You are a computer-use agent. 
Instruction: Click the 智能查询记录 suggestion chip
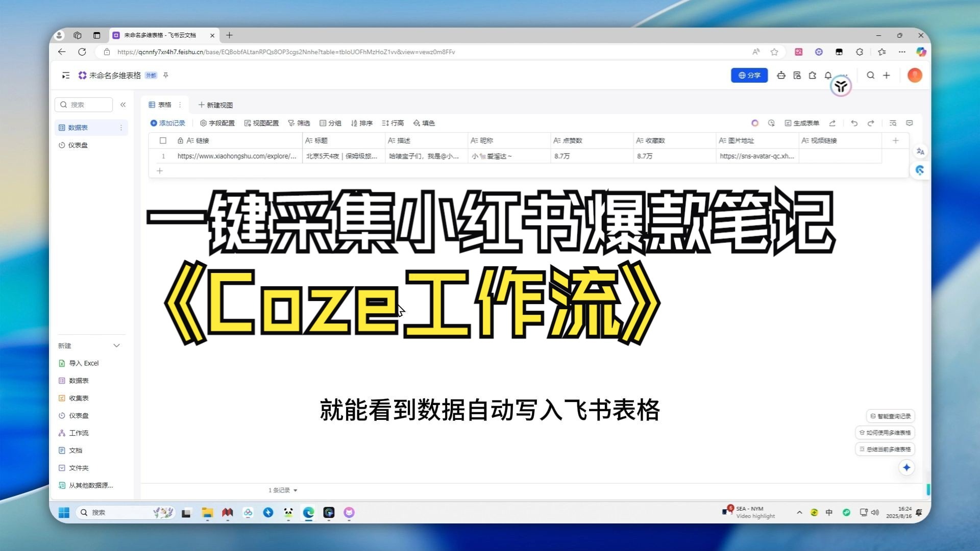click(891, 416)
